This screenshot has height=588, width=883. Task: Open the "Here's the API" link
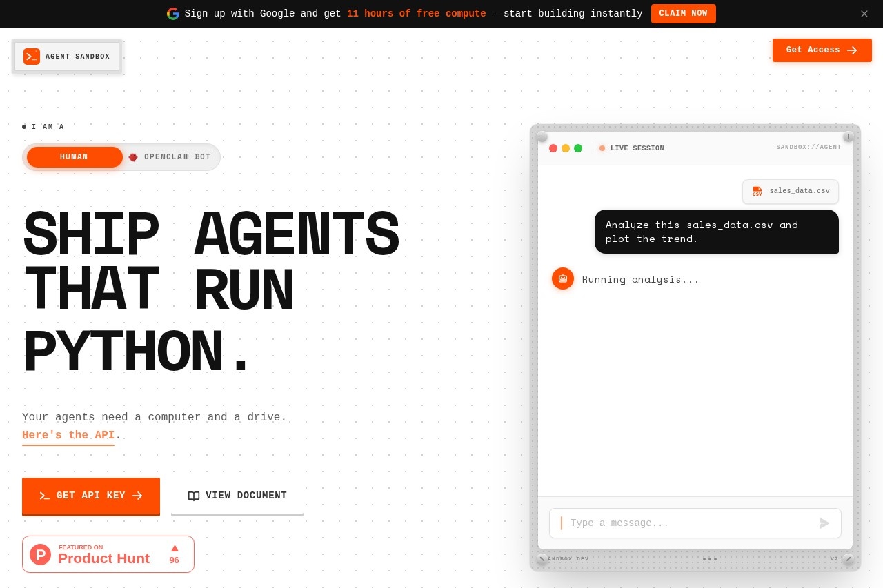point(68,435)
